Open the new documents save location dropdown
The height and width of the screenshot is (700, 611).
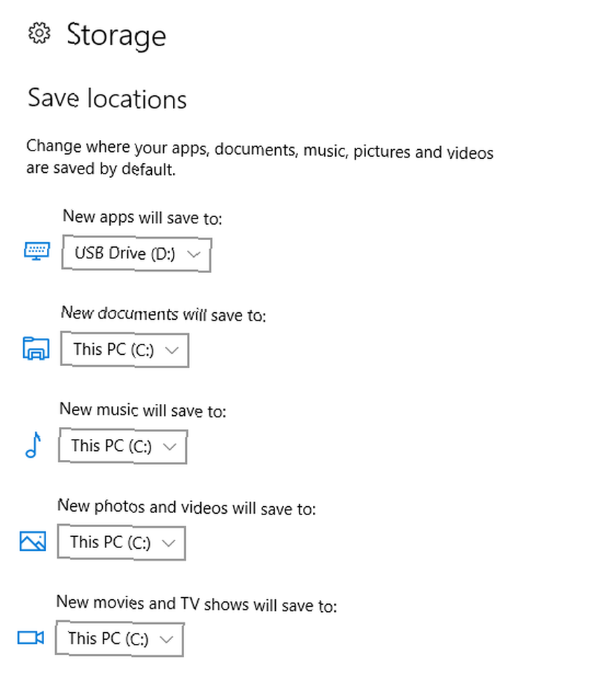coord(125,349)
